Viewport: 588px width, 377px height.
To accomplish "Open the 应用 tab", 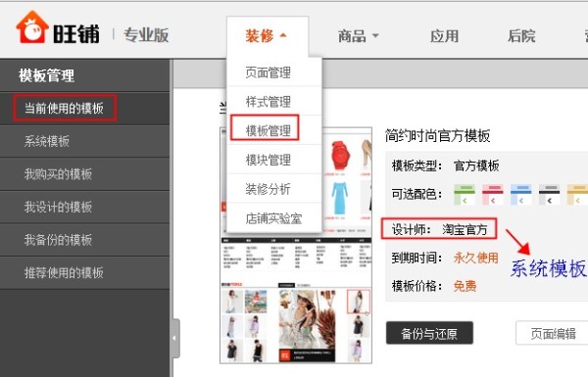I will (x=444, y=36).
